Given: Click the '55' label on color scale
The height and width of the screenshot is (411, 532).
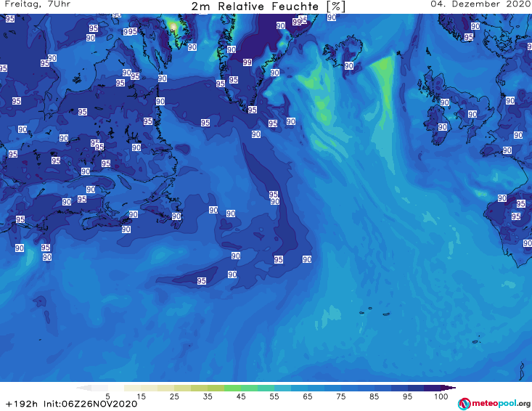Looking at the screenshot, I should click(x=274, y=396).
